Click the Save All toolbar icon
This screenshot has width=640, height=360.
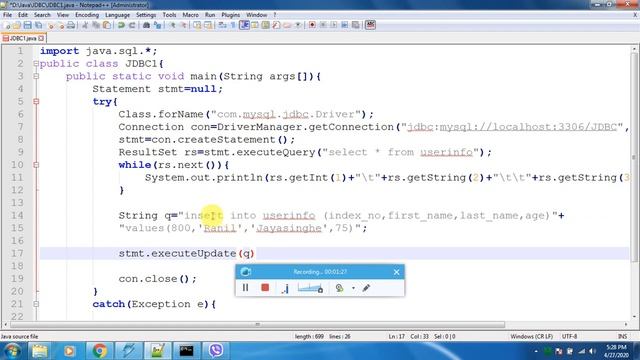tap(38, 25)
